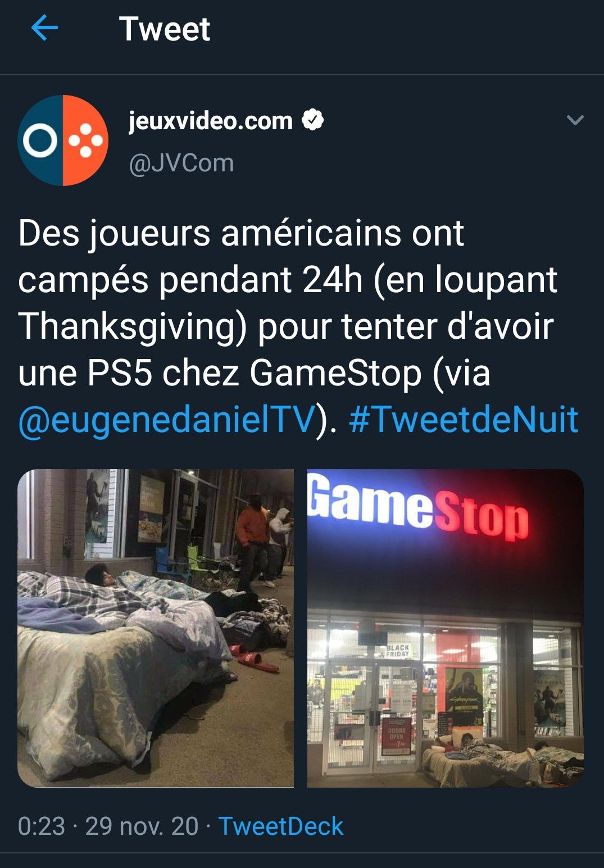604x868 pixels.
Task: Click the 0:23 tweet timestamp
Action: 42,826
